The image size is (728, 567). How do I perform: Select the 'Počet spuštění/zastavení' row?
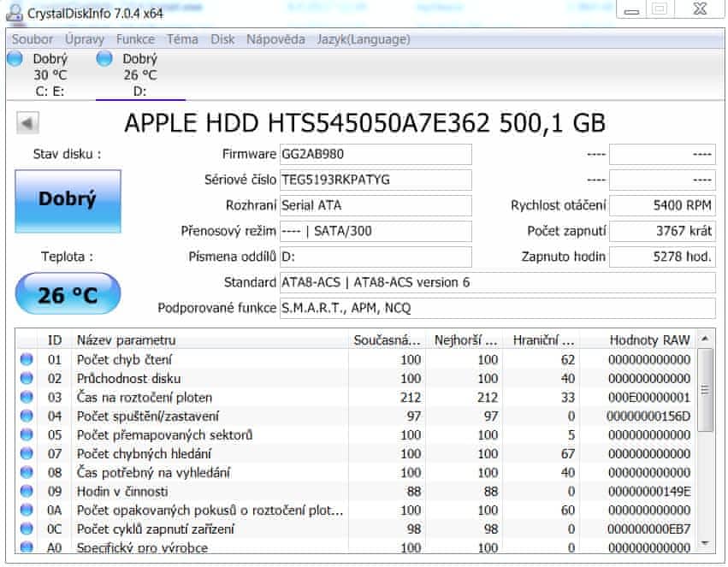(x=356, y=416)
